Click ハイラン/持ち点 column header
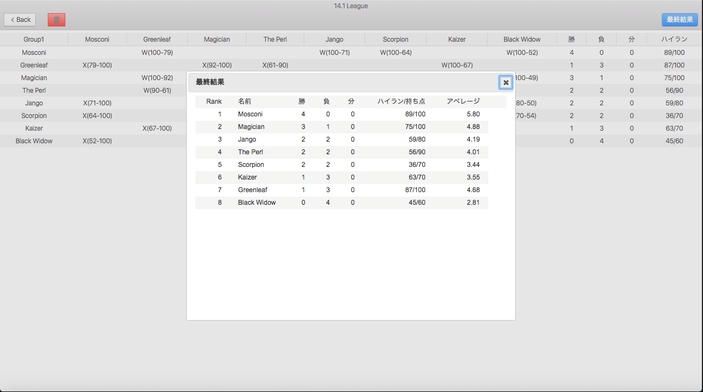The image size is (703, 392). (401, 101)
